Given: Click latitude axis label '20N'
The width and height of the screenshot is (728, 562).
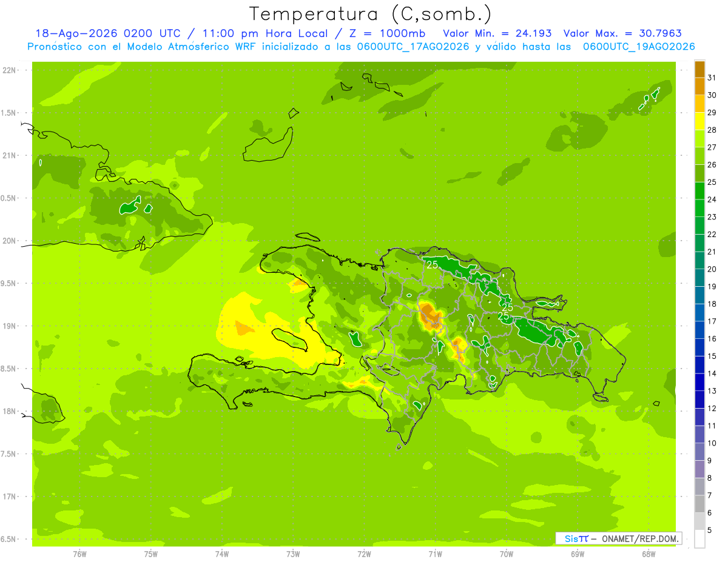Looking at the screenshot, I should 8,241.
